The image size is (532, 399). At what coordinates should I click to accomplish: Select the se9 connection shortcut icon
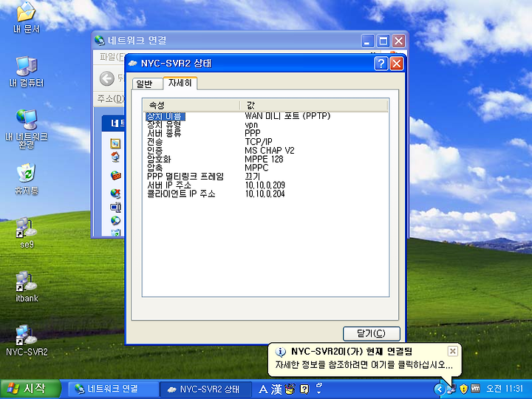(x=27, y=233)
